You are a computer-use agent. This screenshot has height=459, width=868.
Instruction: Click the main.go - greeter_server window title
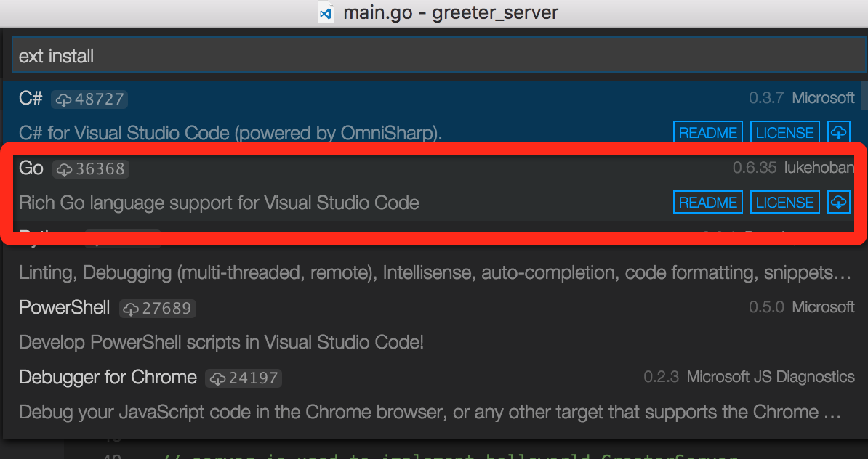(451, 13)
